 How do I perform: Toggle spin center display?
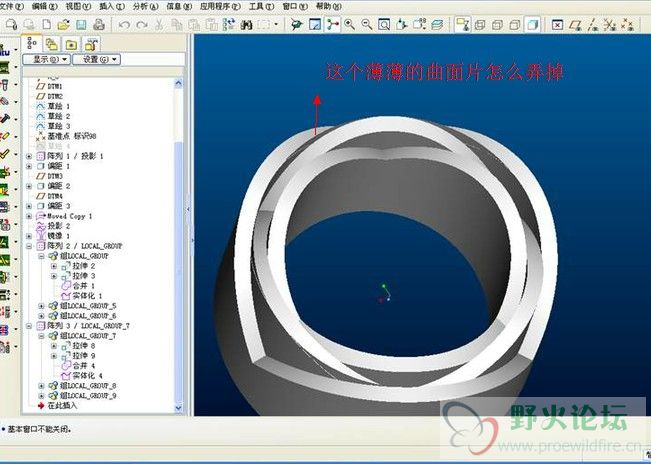333,24
